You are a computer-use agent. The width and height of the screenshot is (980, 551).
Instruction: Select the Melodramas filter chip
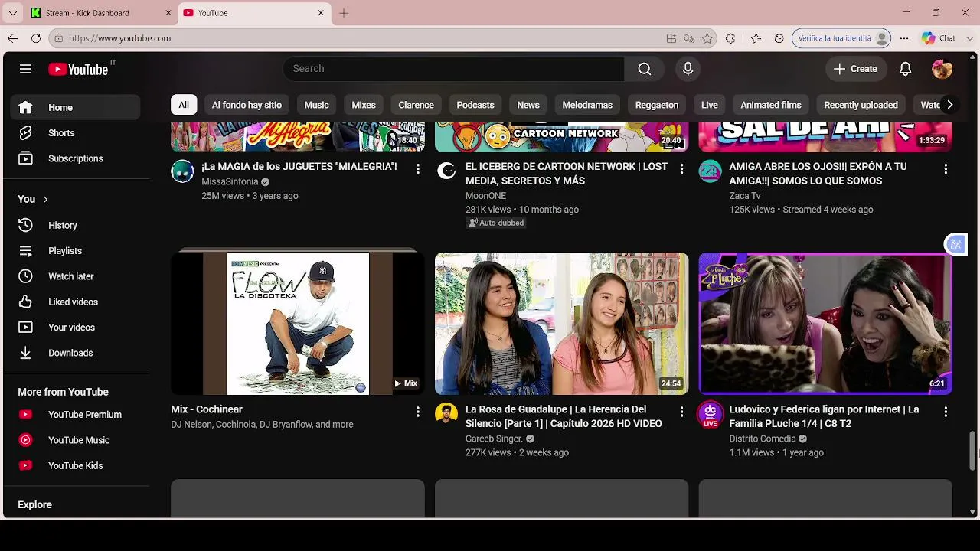(587, 105)
